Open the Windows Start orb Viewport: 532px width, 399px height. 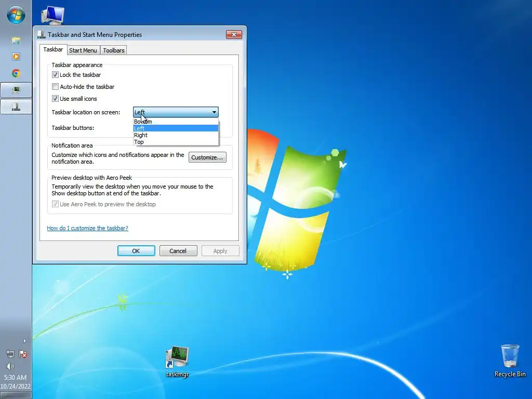[16, 15]
